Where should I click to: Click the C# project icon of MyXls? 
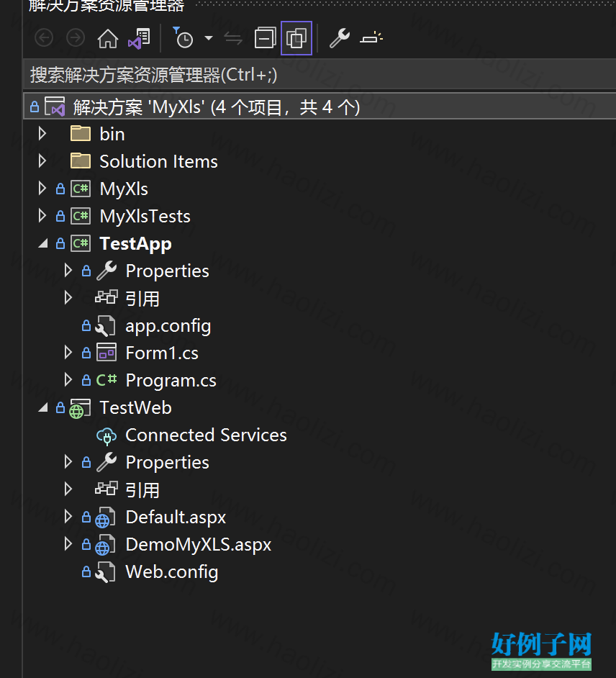click(x=81, y=189)
